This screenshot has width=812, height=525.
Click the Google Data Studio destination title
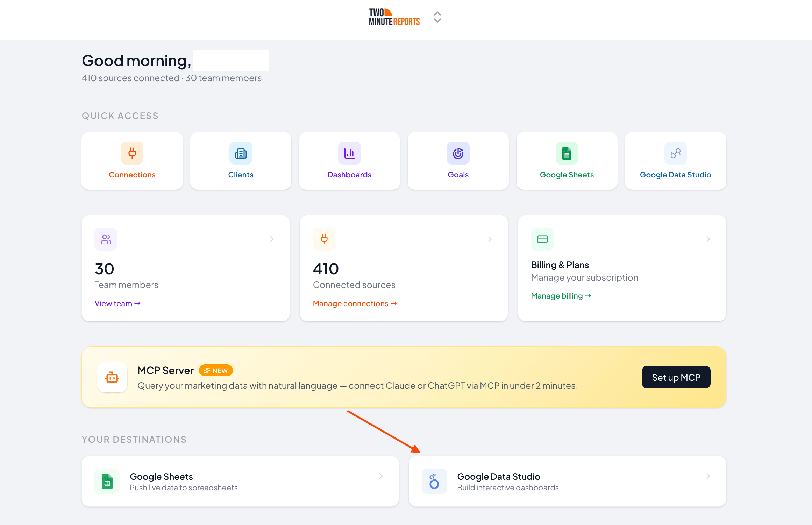[x=499, y=476]
